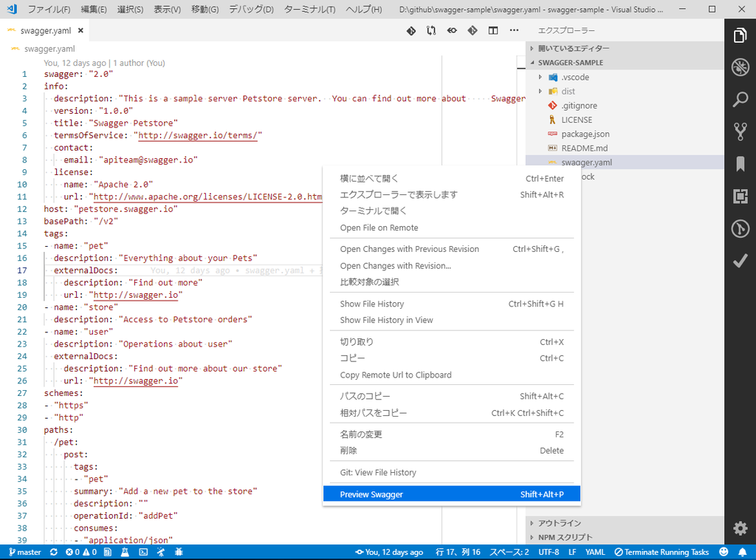Open the Explorer view in activity bar
Screen dimensions: 756x560
point(740,35)
